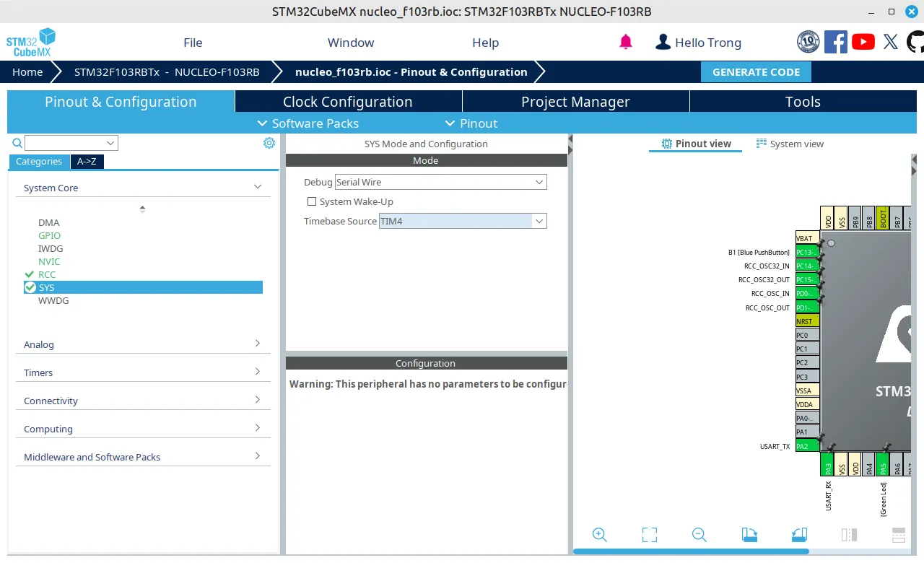
Task: Select the Categories tab
Action: pyautogui.click(x=39, y=162)
